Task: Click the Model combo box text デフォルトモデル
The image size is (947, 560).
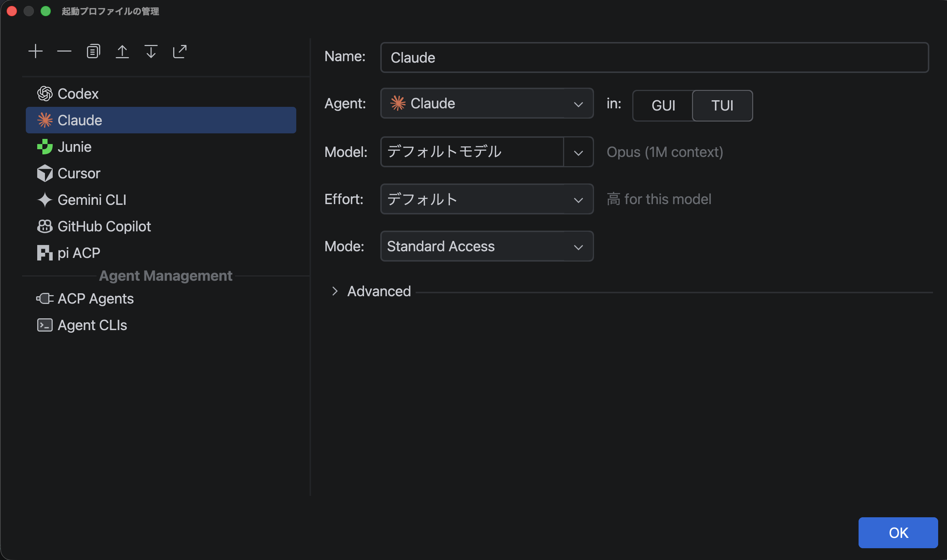Action: coord(444,152)
